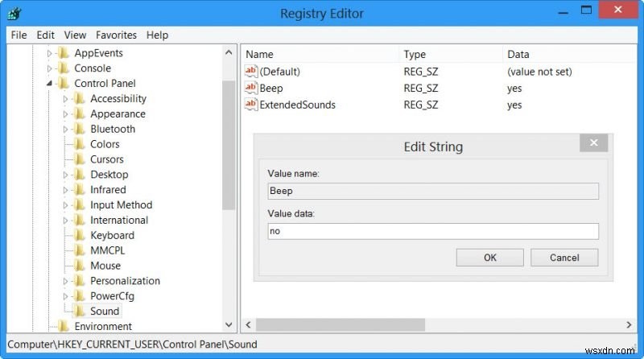This screenshot has height=359, width=644.
Task: Collapse the Control Panel key
Action: click(49, 84)
